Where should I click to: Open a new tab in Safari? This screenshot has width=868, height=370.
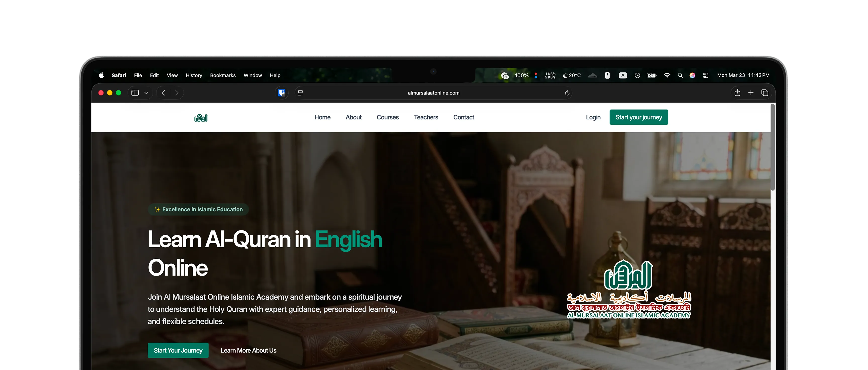coord(751,92)
